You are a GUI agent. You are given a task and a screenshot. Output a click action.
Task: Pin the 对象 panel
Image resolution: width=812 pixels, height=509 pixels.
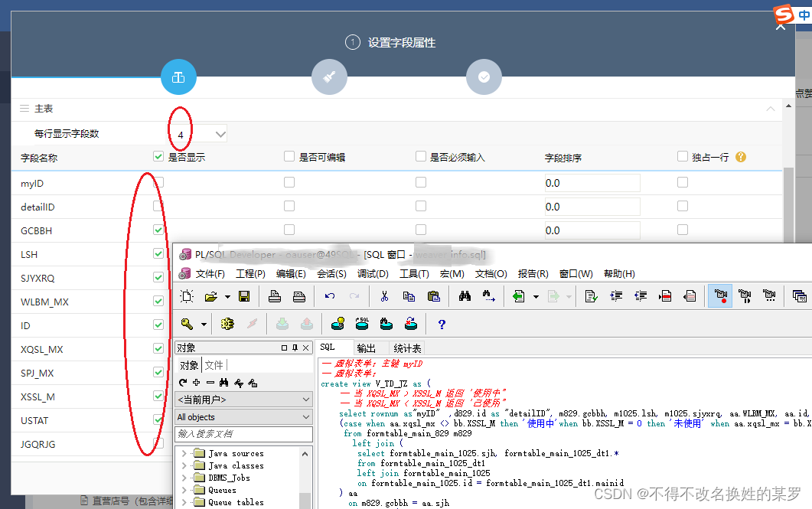[295, 348]
